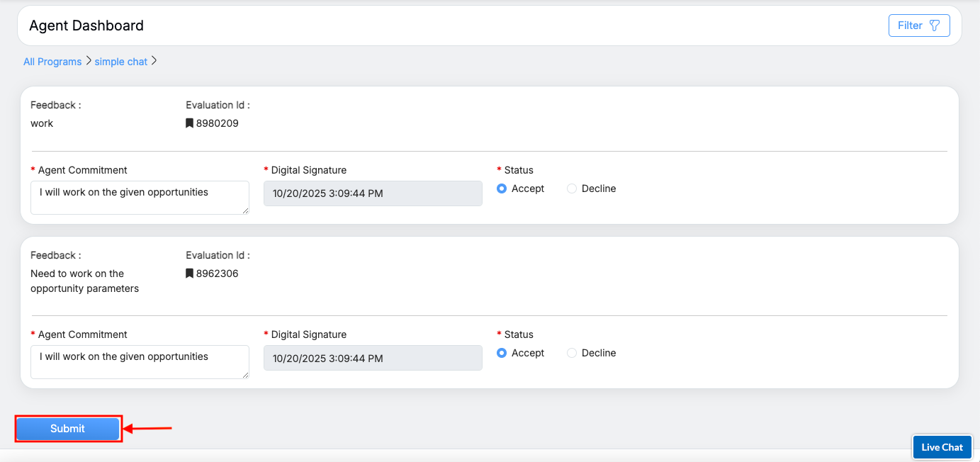This screenshot has width=980, height=462.
Task: Click bookmark icon beside evaluation 8980209
Action: click(x=189, y=123)
